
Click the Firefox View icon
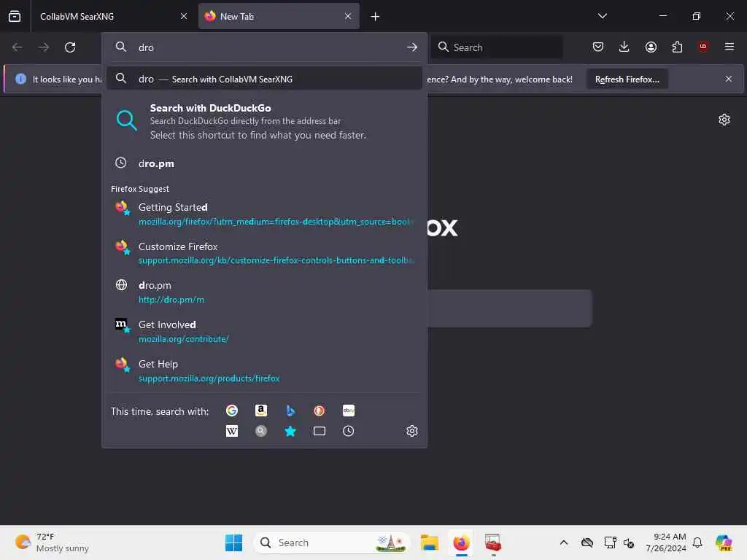click(15, 16)
